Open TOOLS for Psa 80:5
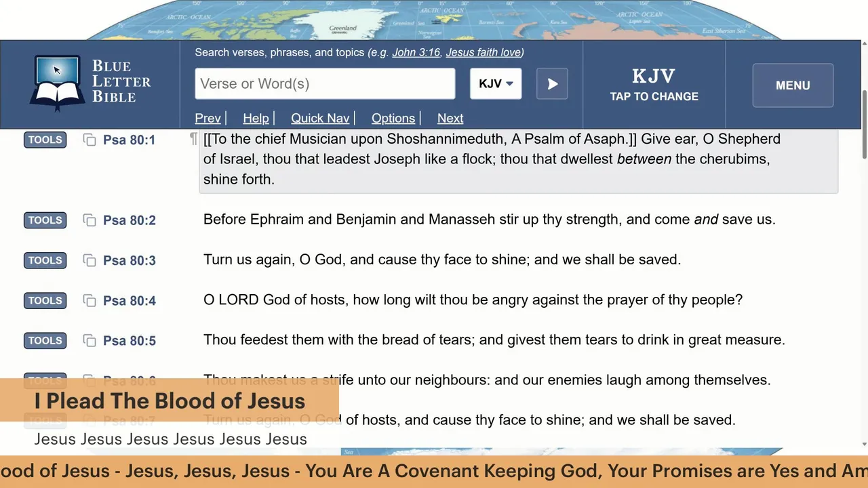 45,340
